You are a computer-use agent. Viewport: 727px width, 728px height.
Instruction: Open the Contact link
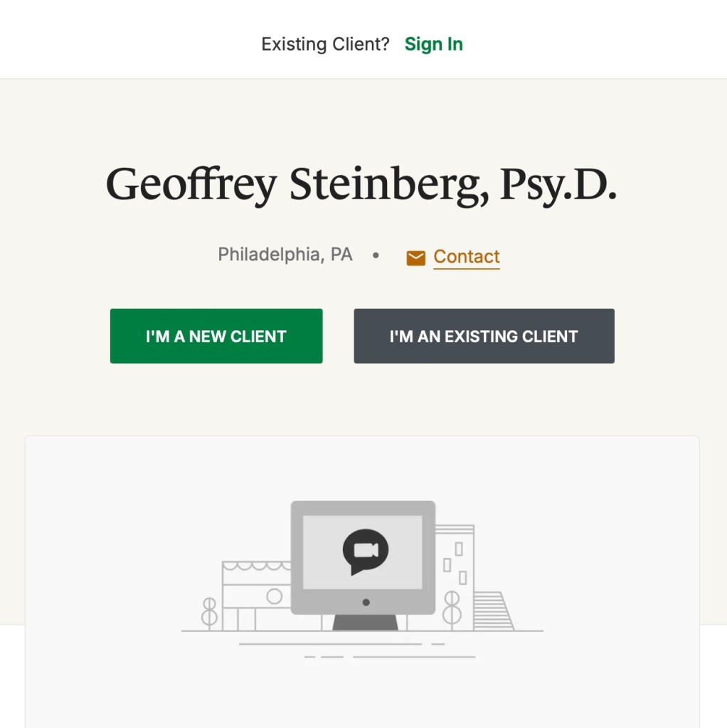[467, 256]
